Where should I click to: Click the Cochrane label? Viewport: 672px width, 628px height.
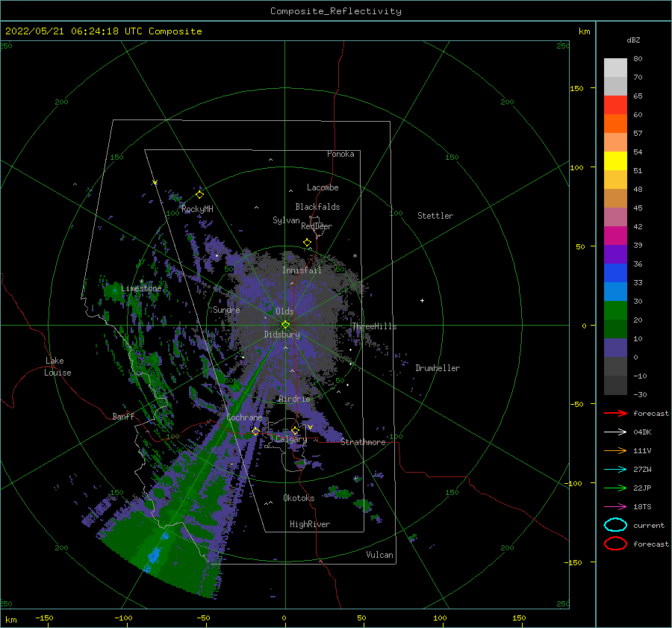point(244,417)
